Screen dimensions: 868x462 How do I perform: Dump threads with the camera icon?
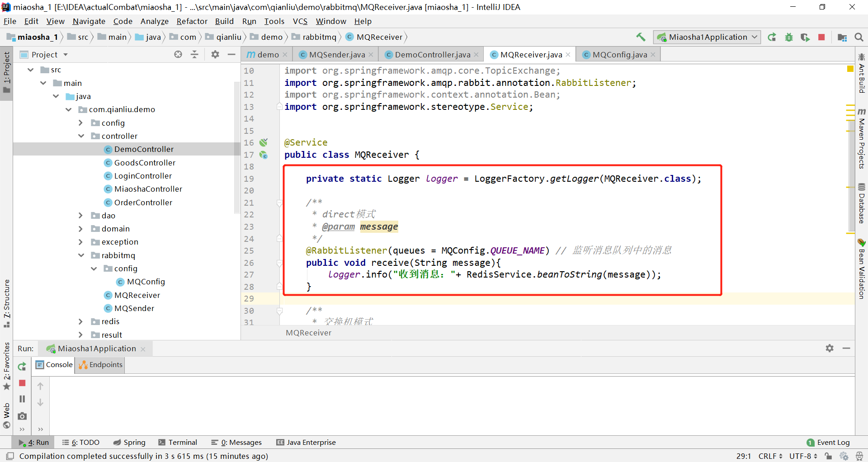22,415
